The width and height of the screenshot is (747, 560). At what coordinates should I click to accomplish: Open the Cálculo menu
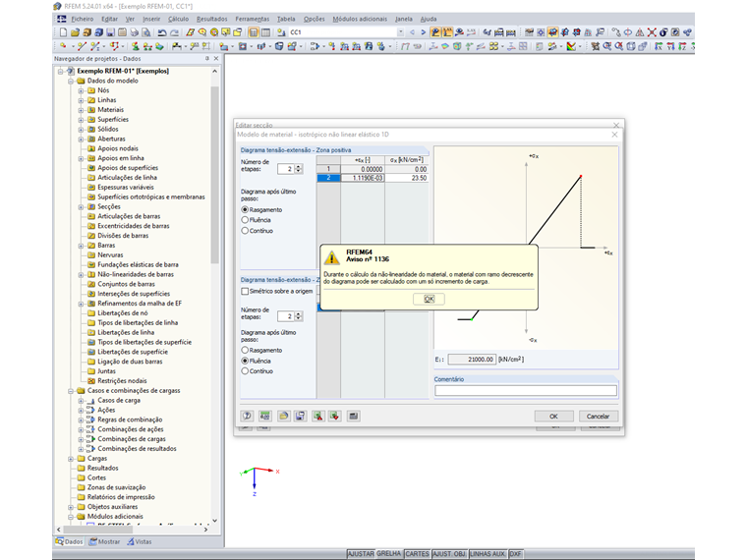[178, 19]
